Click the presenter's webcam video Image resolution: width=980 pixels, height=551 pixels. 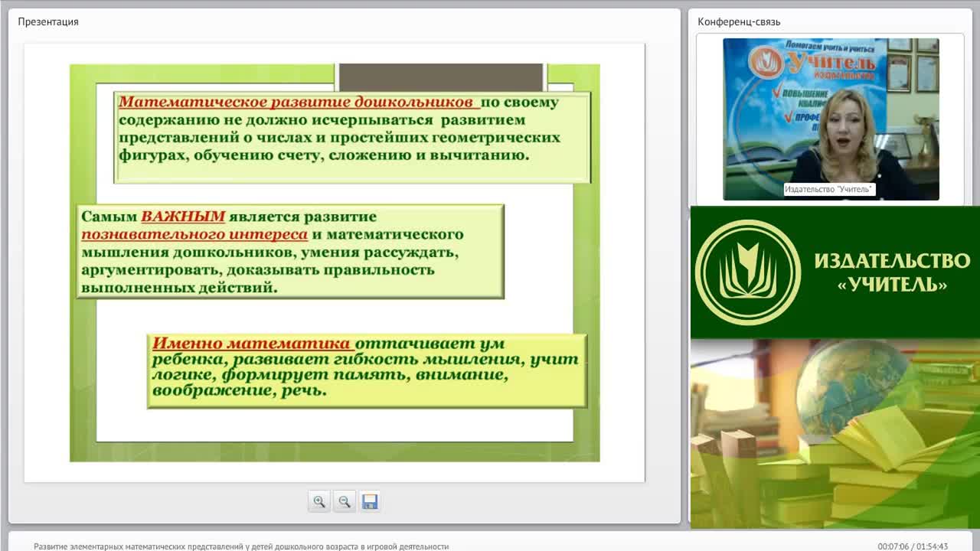831,119
